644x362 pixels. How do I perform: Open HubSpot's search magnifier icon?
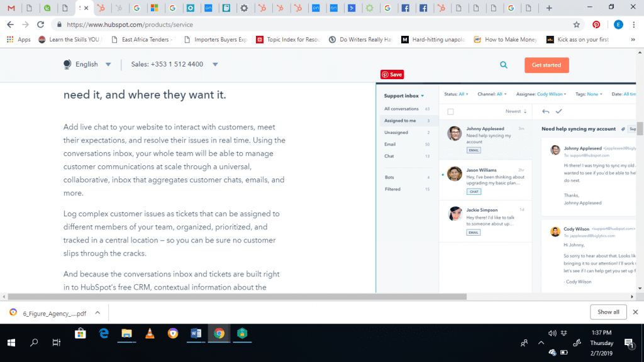[503, 65]
